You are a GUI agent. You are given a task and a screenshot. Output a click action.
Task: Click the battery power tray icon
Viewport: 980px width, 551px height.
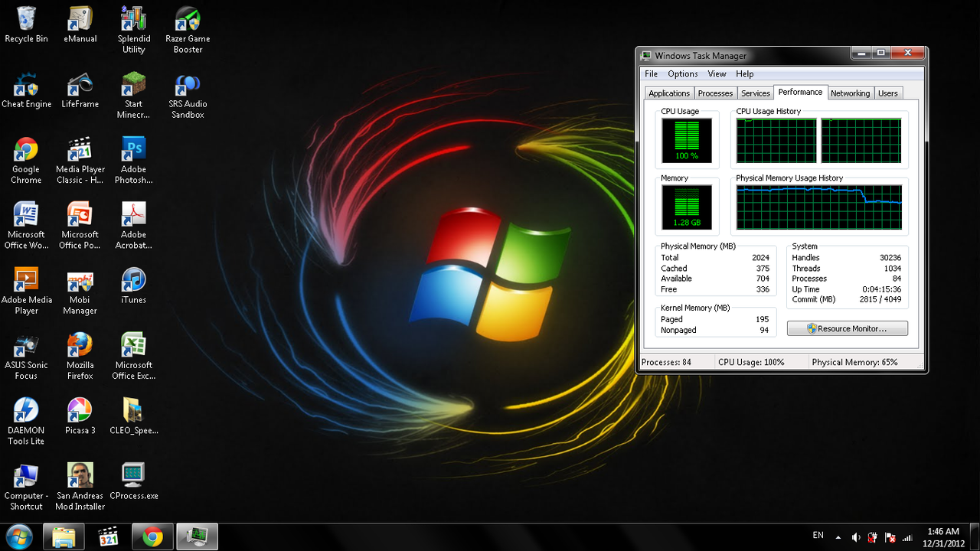[x=873, y=537]
